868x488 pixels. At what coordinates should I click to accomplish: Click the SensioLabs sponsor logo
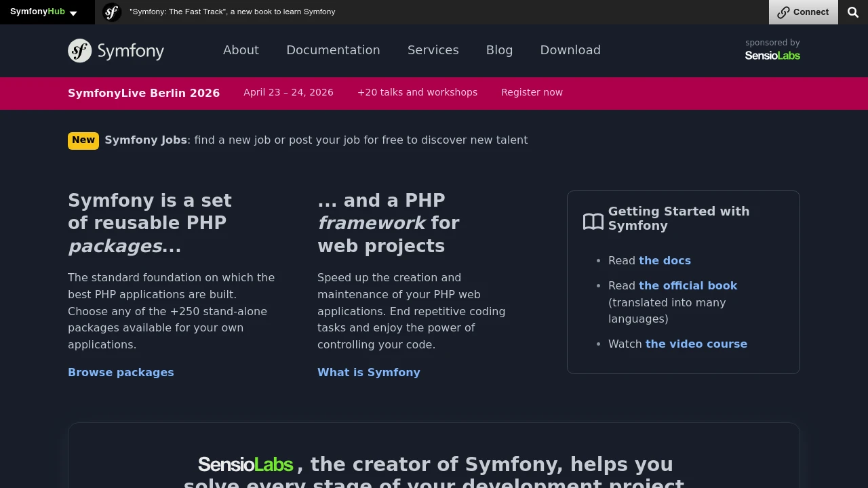[x=772, y=56]
